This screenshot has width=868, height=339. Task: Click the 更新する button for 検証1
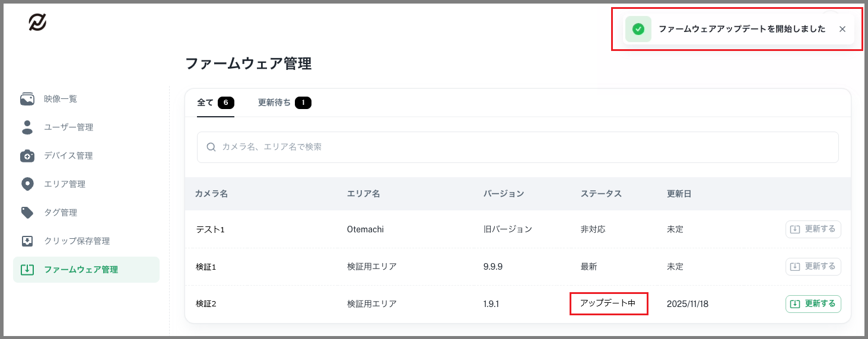[813, 267]
